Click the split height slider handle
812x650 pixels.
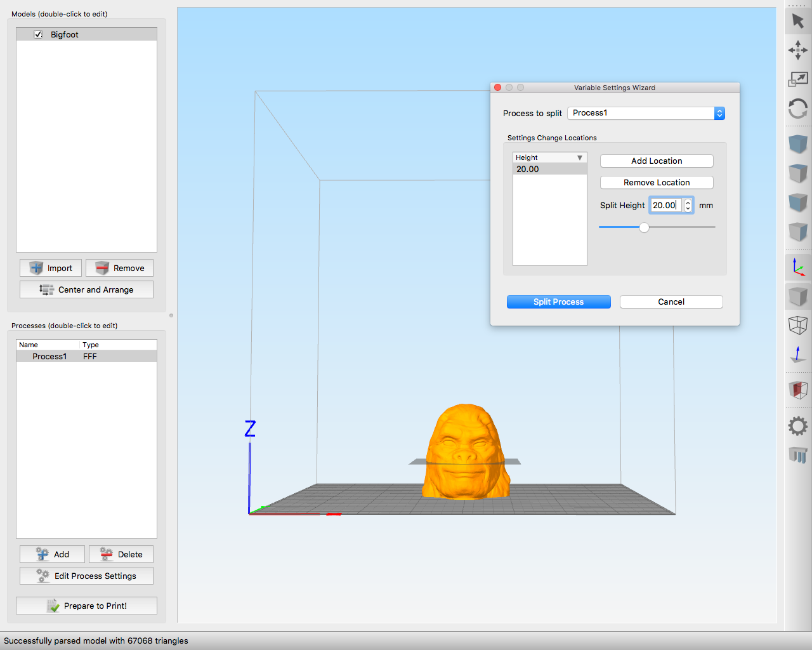[644, 227]
